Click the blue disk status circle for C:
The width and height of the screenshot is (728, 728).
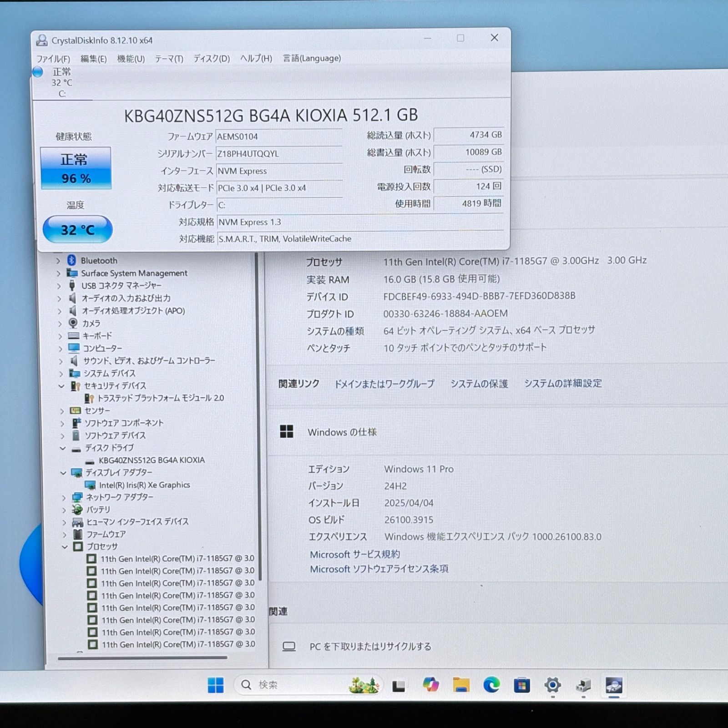pos(38,72)
